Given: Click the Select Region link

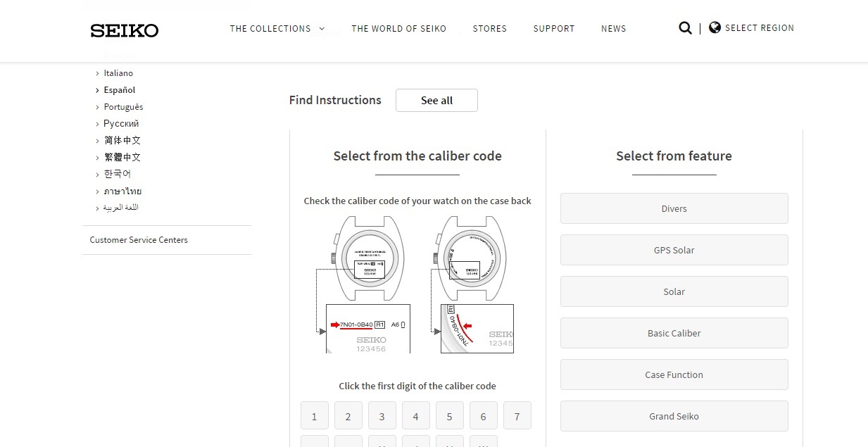Looking at the screenshot, I should pos(759,28).
